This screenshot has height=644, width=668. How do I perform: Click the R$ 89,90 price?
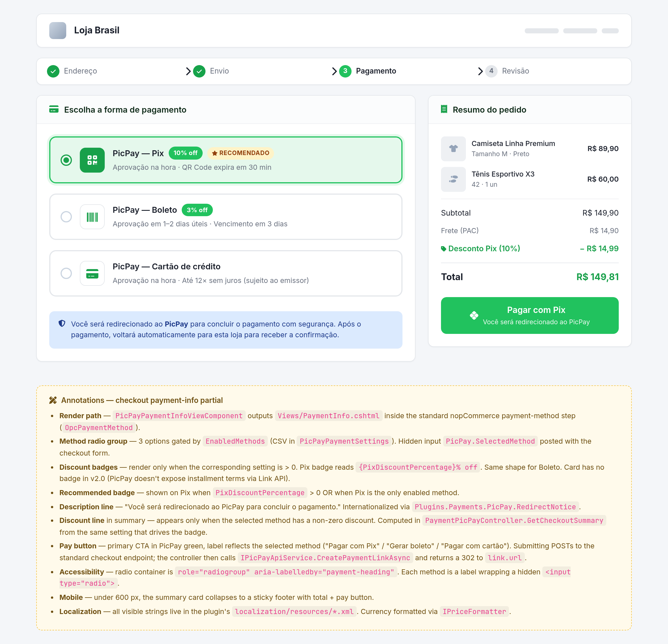603,149
